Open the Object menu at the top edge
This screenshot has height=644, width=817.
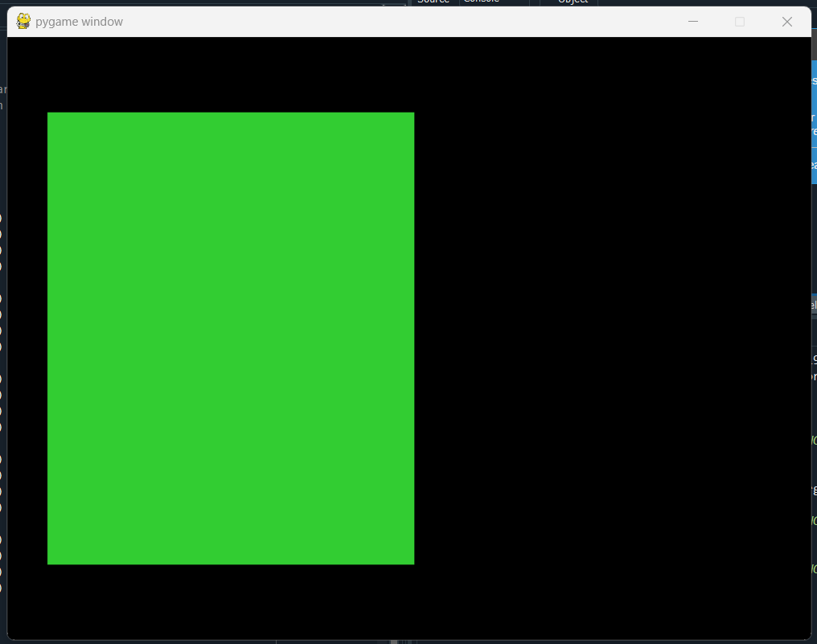(x=572, y=2)
